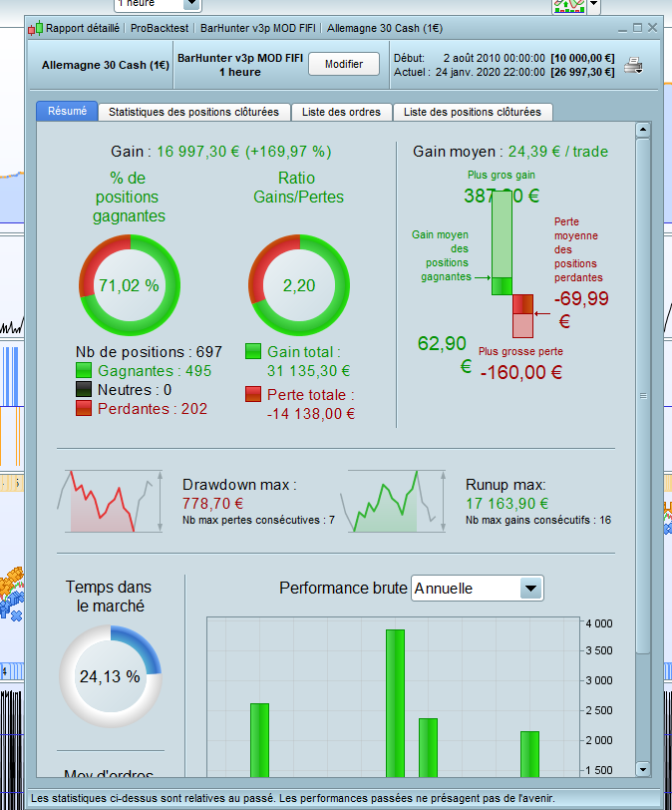Screen dimensions: 672x810
Task: Click 'Nb max gains consécutifs : 16'
Action: [x=537, y=520]
